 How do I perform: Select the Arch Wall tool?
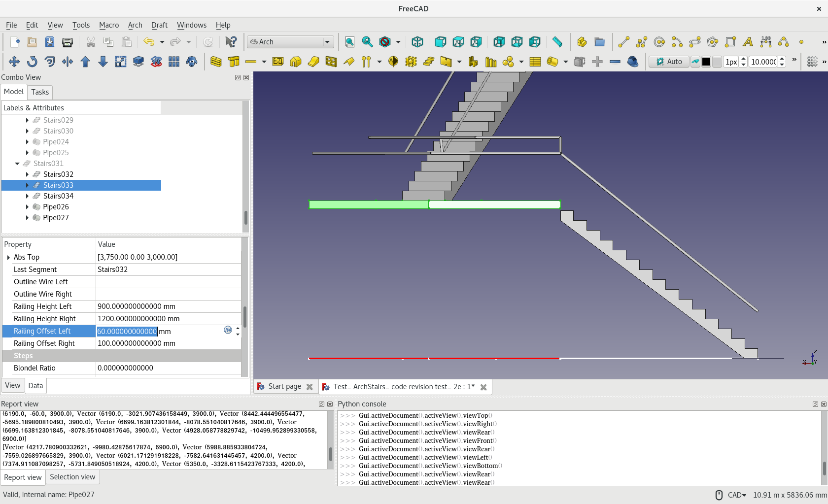tap(216, 62)
